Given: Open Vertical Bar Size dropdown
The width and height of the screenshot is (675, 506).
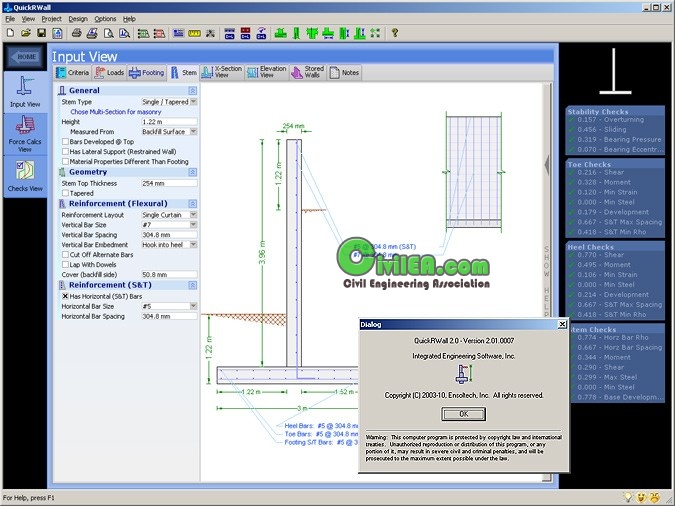Looking at the screenshot, I should point(193,224).
